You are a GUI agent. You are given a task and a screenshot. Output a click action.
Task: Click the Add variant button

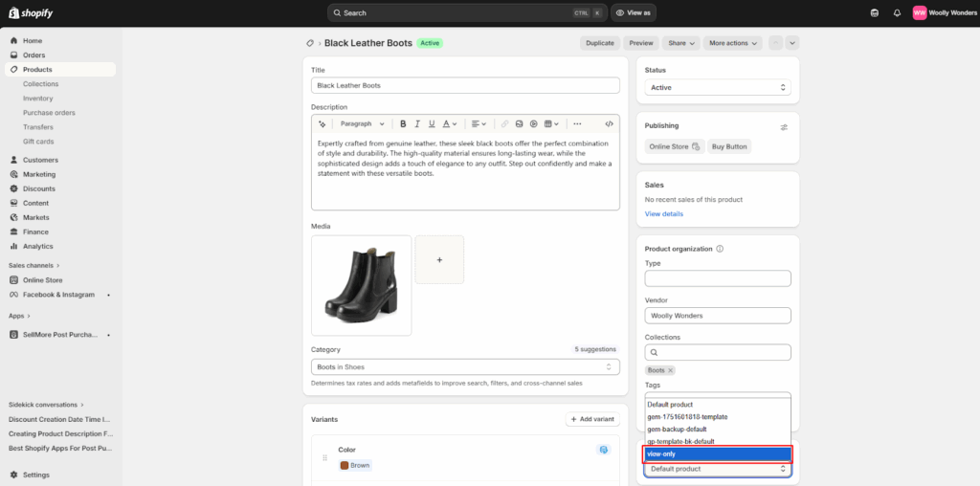(592, 420)
